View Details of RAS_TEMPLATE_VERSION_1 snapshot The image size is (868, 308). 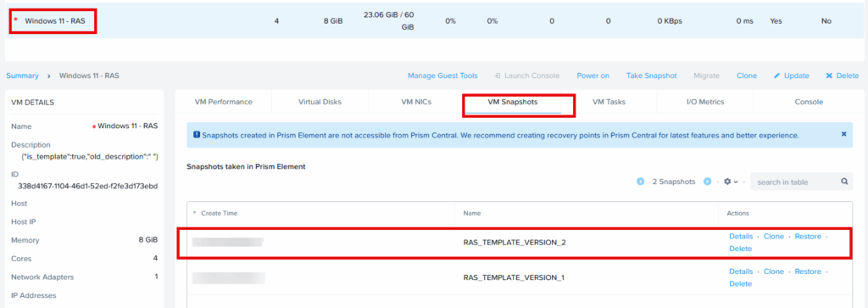[x=741, y=272]
